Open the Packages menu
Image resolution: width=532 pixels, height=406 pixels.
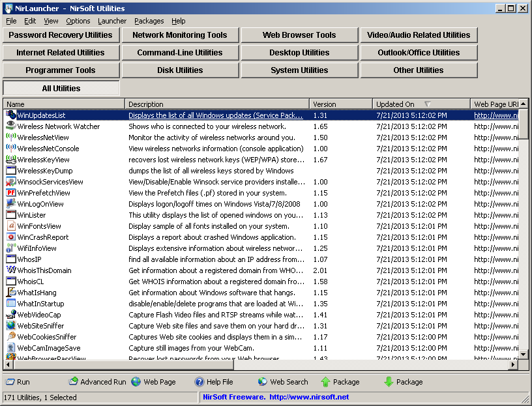point(149,21)
